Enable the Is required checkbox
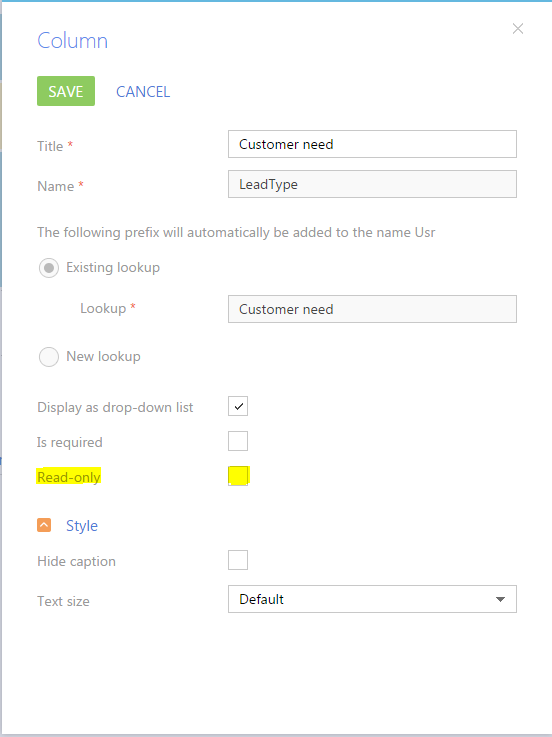 point(238,441)
